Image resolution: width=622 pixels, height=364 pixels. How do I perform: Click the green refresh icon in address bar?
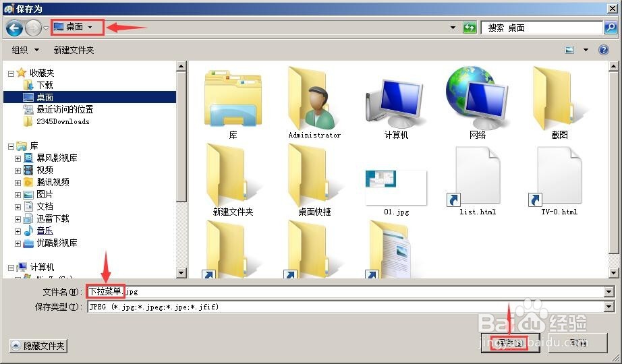pyautogui.click(x=470, y=28)
